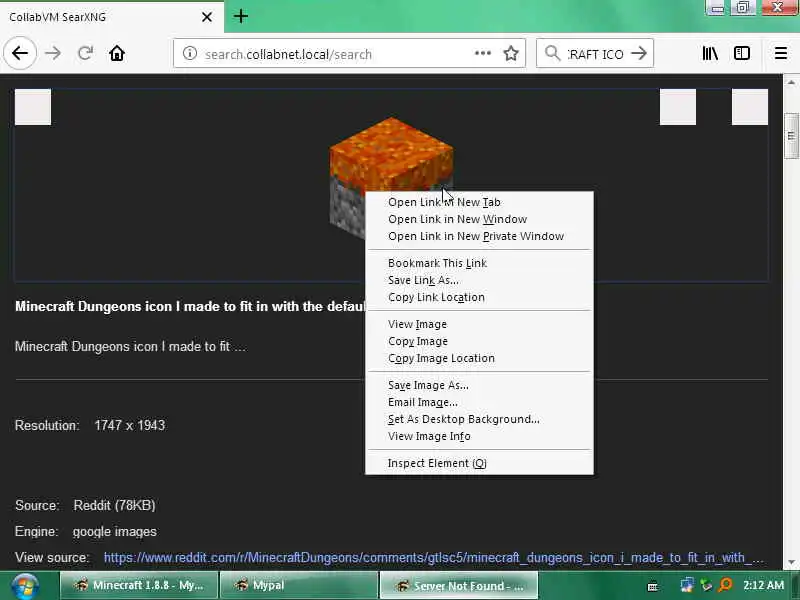Click the rightmost white square button

749,107
